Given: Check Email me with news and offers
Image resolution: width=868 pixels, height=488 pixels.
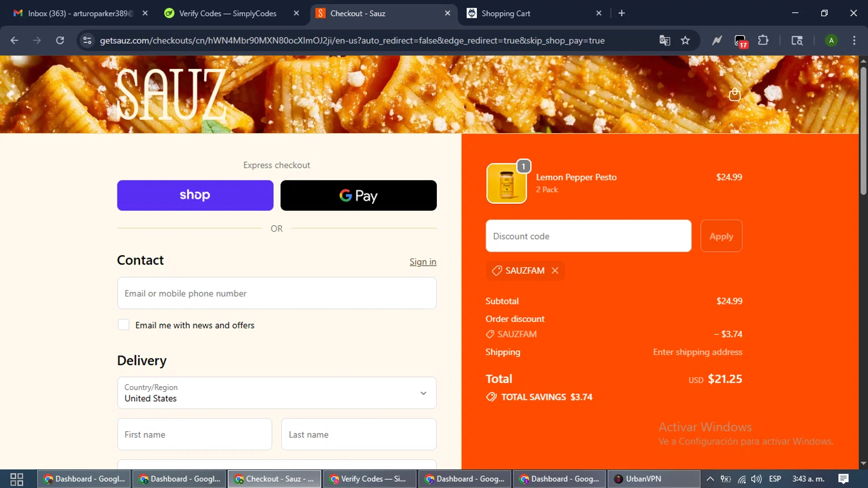Looking at the screenshot, I should pos(123,325).
